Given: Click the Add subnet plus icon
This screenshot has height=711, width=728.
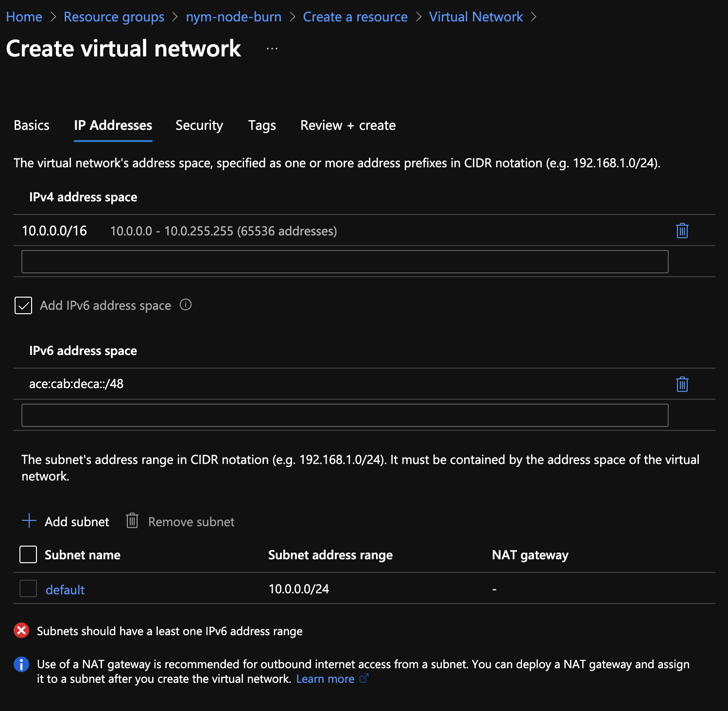Looking at the screenshot, I should point(29,521).
